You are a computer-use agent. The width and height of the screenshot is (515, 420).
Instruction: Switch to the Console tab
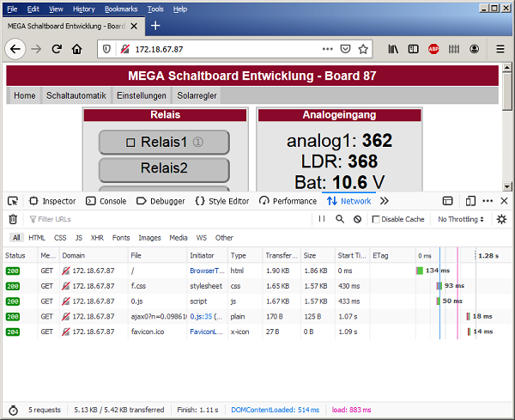click(106, 201)
